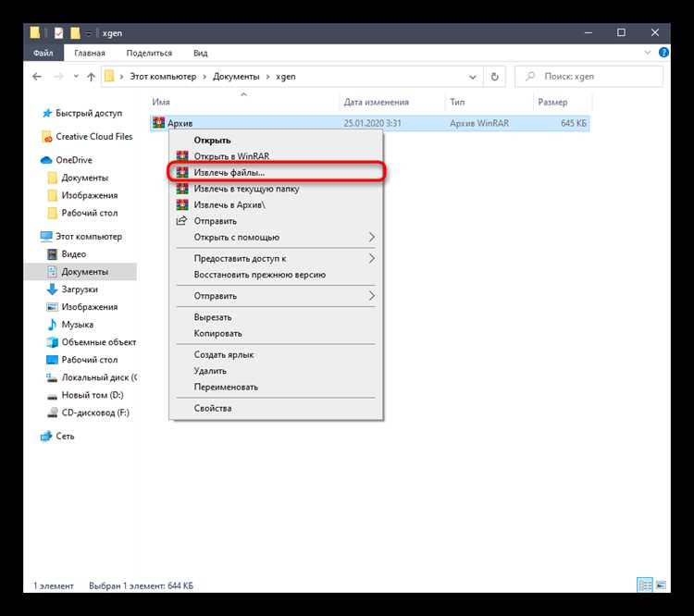
Task: Click the WinRAR icon beside Извлечь файлы
Action: [x=182, y=173]
